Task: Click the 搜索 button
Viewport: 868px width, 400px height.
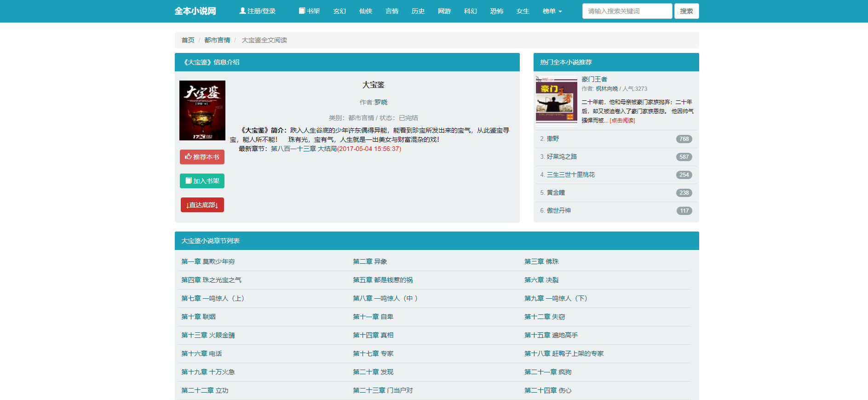Action: click(x=686, y=11)
